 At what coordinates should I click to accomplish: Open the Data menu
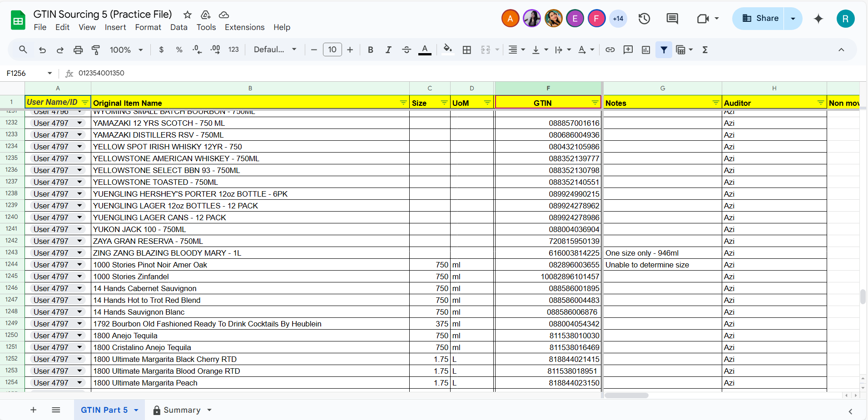(179, 27)
